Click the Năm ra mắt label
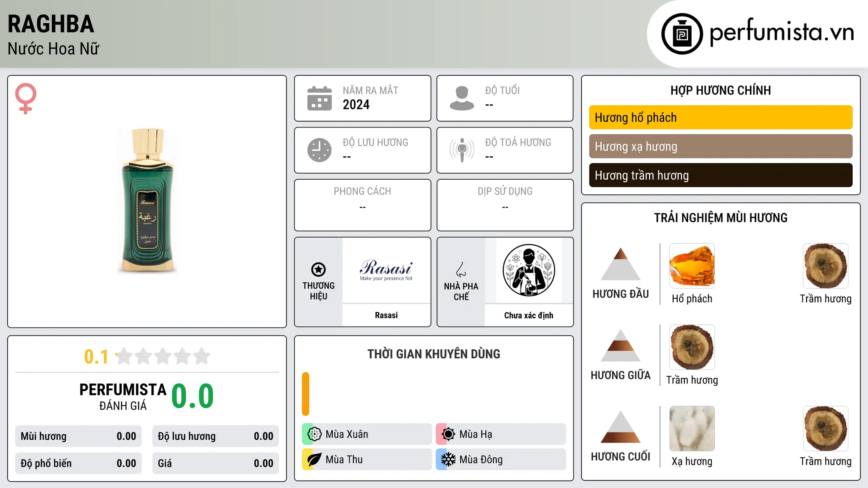The width and height of the screenshot is (868, 488). (370, 90)
